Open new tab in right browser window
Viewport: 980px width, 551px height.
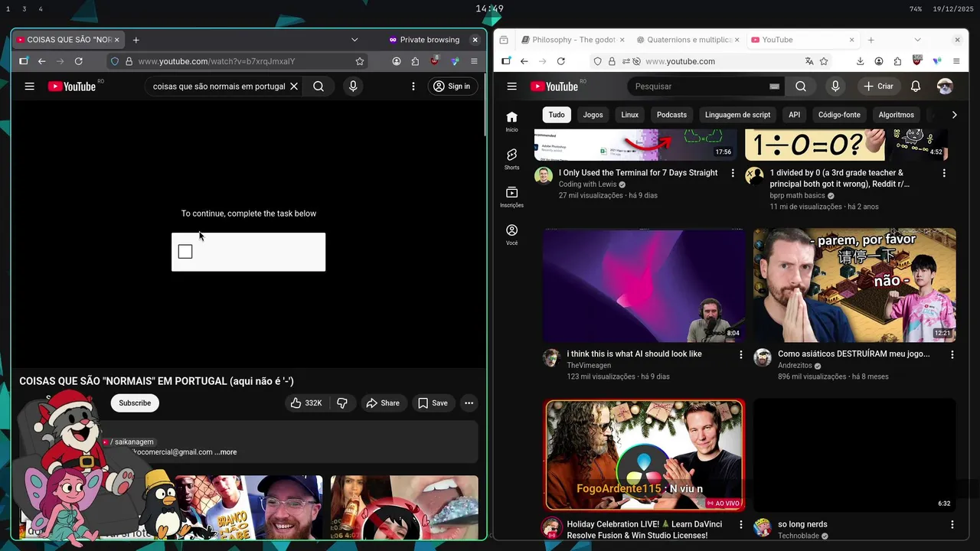click(x=871, y=40)
